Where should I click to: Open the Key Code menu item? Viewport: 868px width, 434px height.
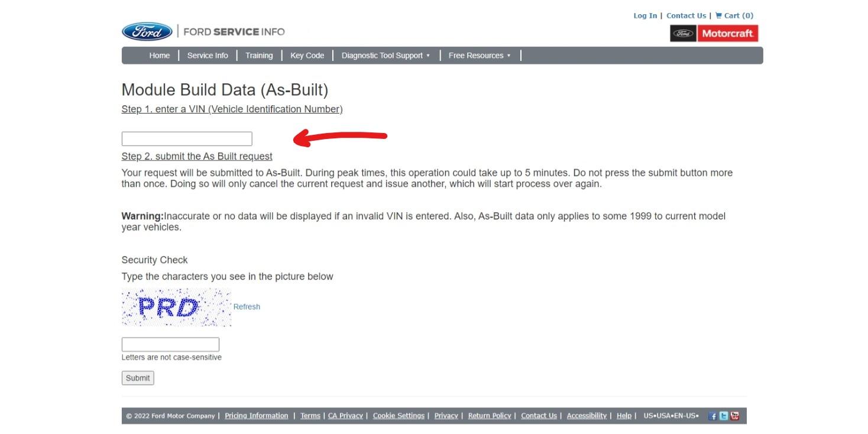pyautogui.click(x=307, y=56)
